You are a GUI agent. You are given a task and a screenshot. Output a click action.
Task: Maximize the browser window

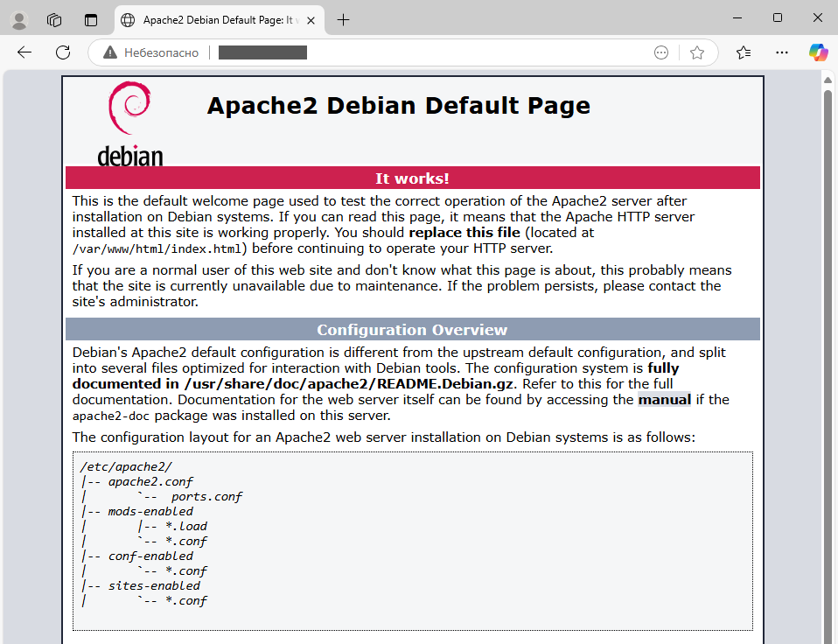point(778,17)
